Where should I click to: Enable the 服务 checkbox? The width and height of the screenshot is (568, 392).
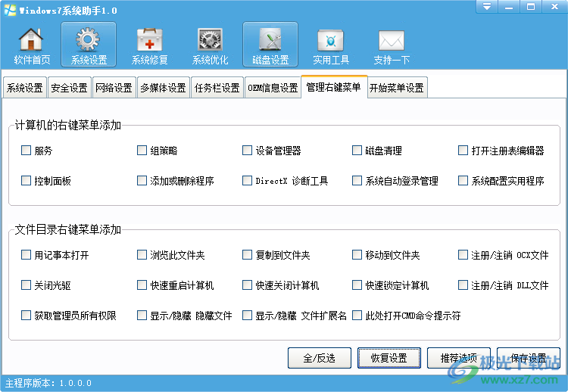(26, 150)
